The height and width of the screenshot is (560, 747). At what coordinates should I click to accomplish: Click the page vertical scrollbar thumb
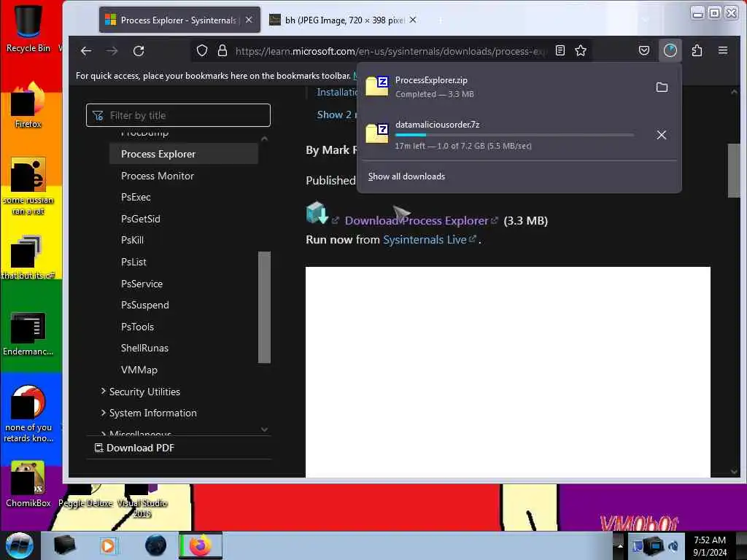tap(734, 171)
